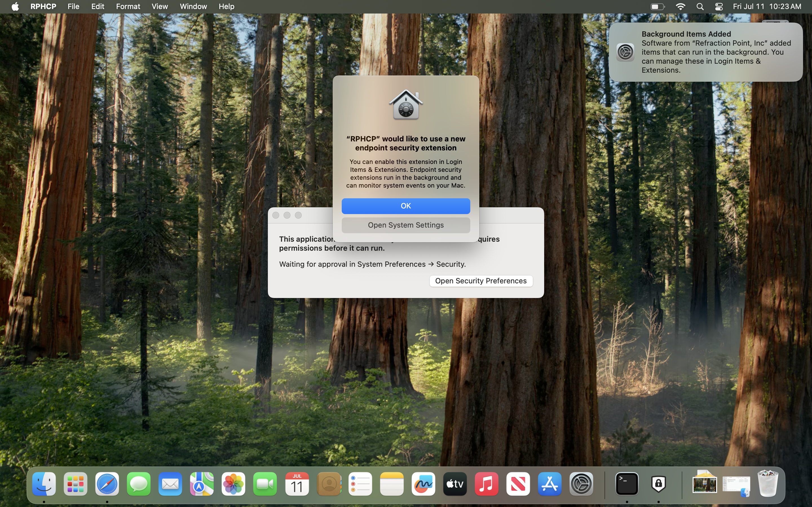812x507 pixels.
Task: Click Open System Settings button
Action: 406,225
